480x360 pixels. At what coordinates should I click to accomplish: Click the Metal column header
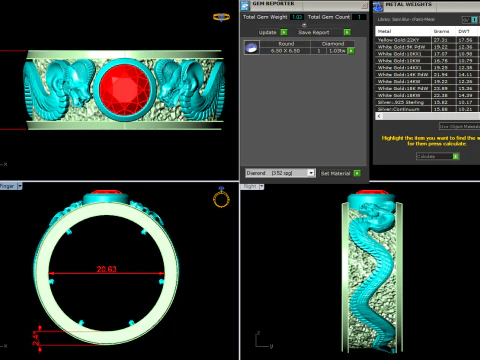403,31
